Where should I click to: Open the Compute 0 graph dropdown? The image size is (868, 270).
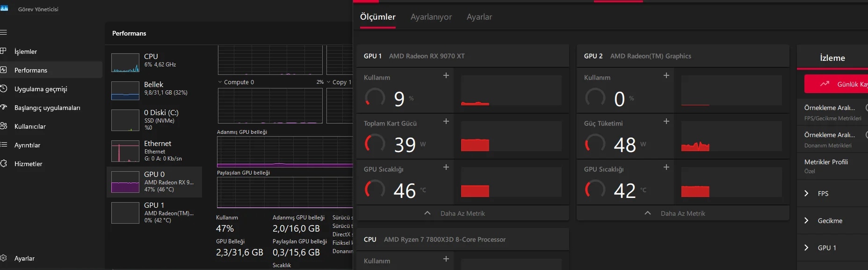(220, 82)
